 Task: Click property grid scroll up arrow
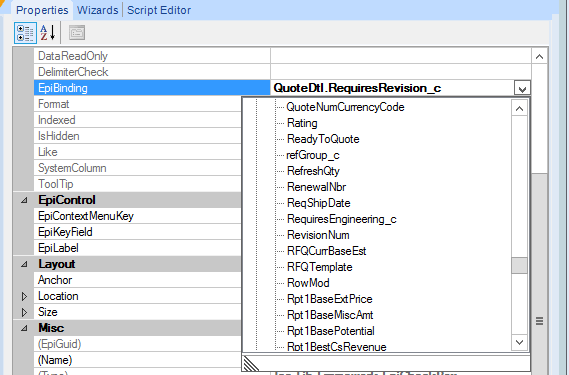point(539,57)
